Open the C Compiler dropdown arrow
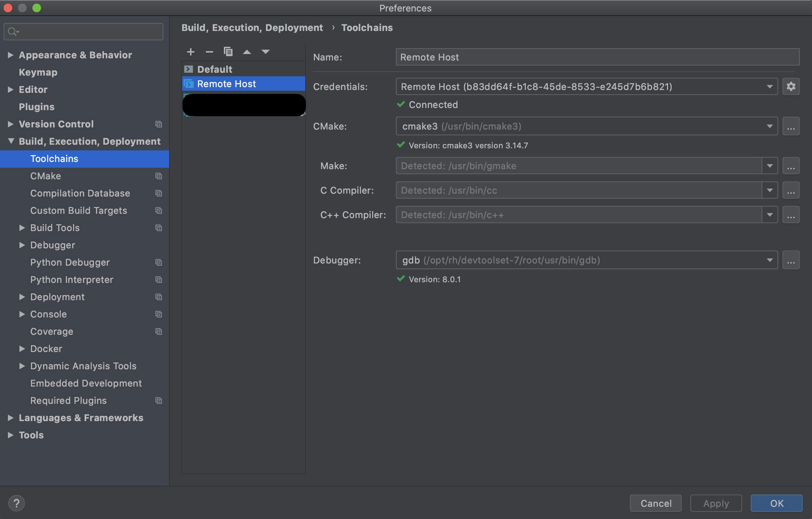This screenshot has width=812, height=519. tap(770, 190)
